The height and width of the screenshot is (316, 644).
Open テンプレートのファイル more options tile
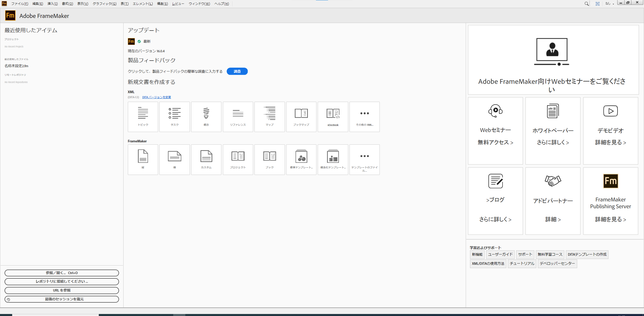tap(365, 160)
